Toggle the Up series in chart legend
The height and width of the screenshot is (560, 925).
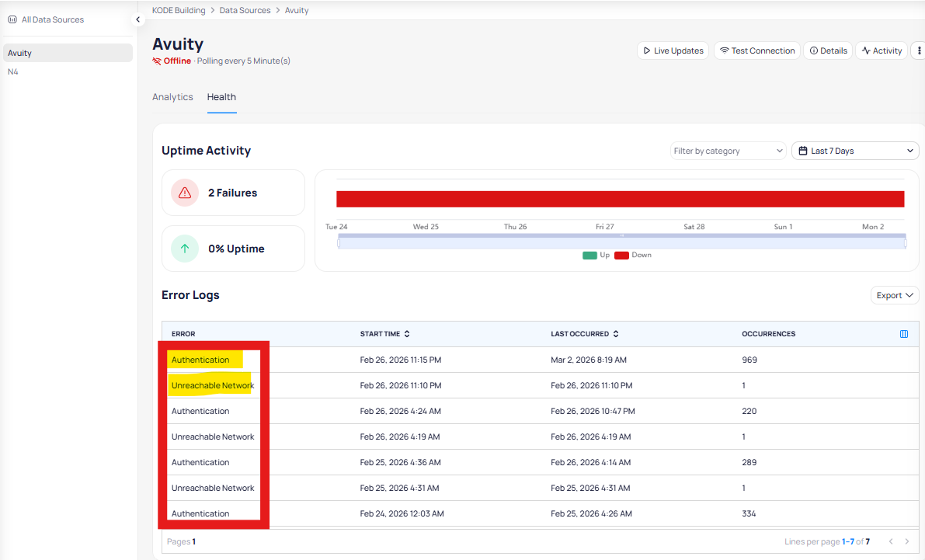click(x=596, y=255)
